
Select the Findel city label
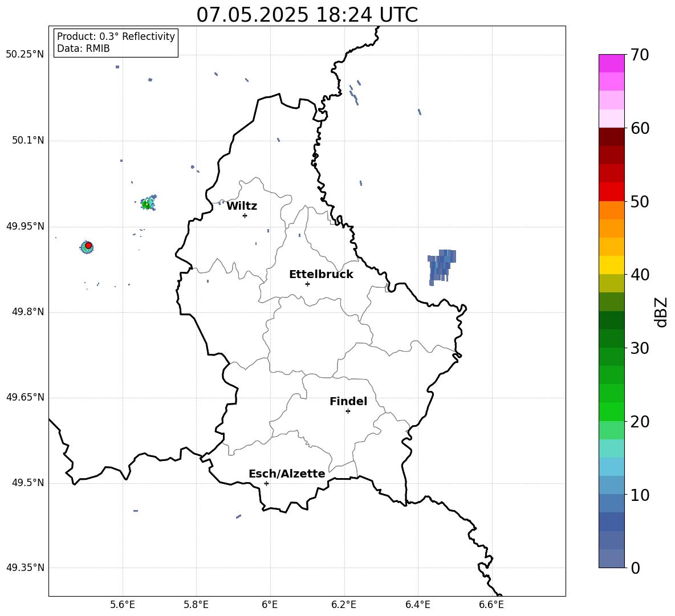click(348, 401)
